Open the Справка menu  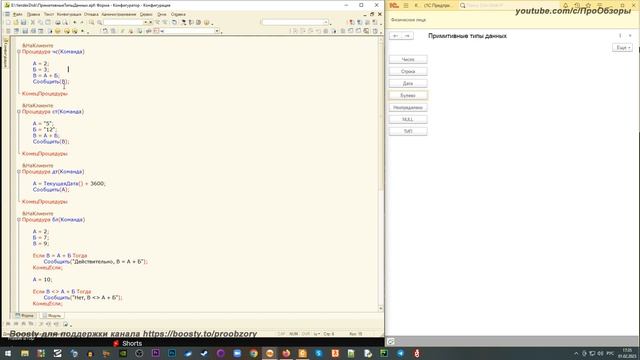pos(178,14)
